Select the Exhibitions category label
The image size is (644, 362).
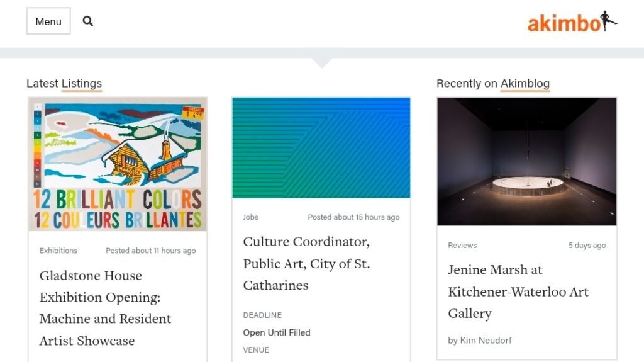(58, 251)
